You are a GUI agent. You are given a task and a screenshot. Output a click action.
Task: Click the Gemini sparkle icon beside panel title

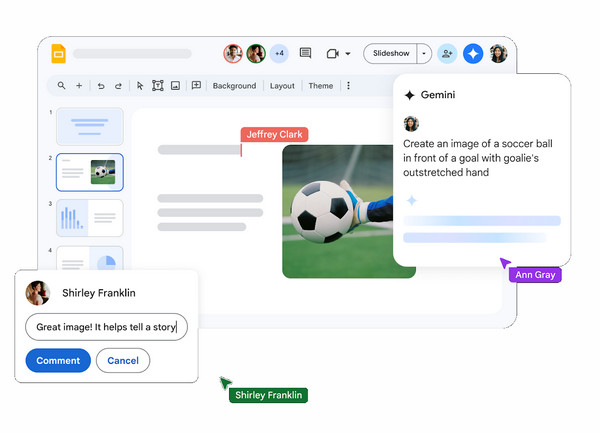(409, 95)
